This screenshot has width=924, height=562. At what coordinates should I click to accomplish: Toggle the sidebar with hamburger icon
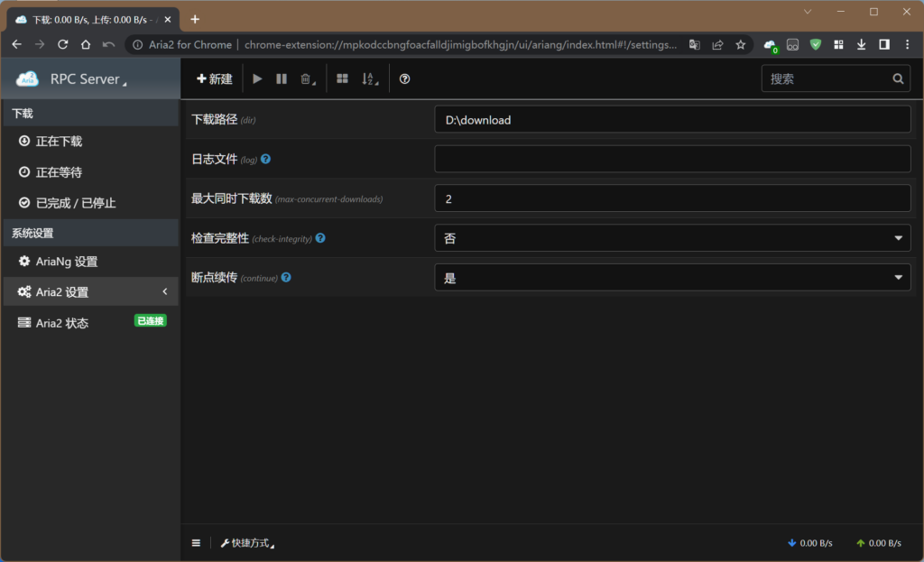point(196,543)
